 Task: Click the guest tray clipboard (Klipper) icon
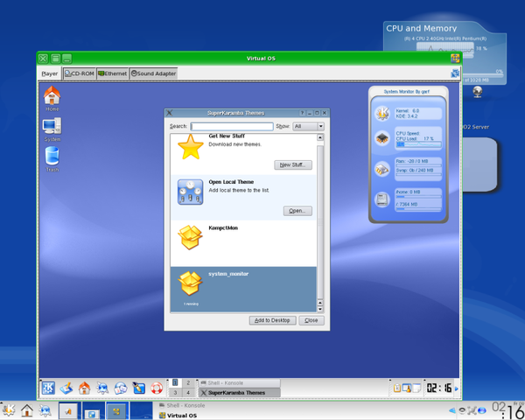tap(397, 388)
